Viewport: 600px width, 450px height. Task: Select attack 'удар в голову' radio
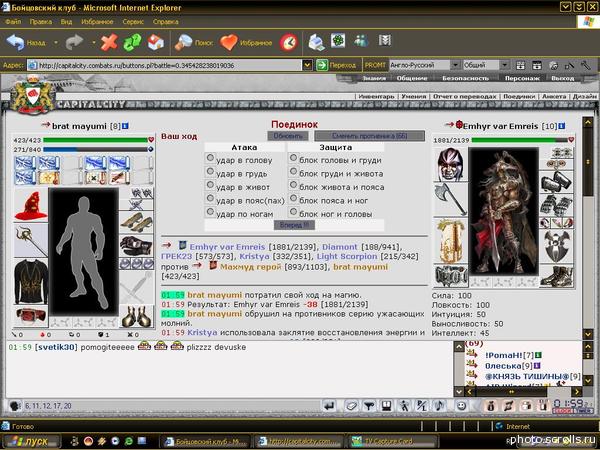pyautogui.click(x=209, y=158)
